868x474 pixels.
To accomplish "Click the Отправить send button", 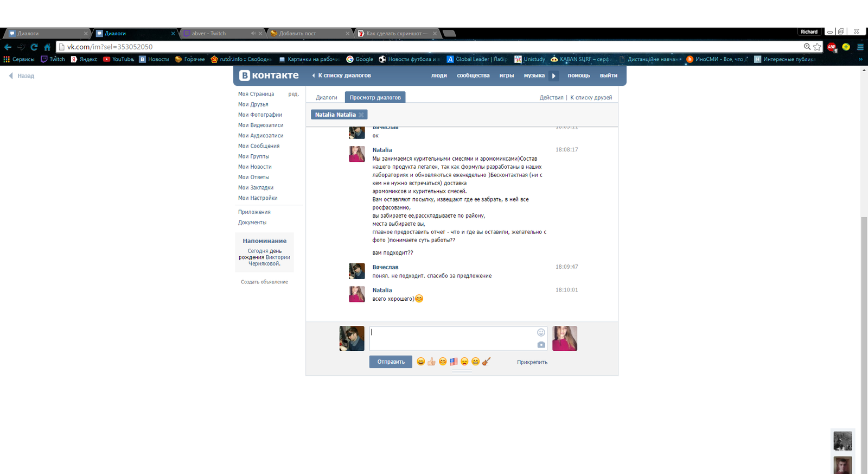I will [391, 362].
